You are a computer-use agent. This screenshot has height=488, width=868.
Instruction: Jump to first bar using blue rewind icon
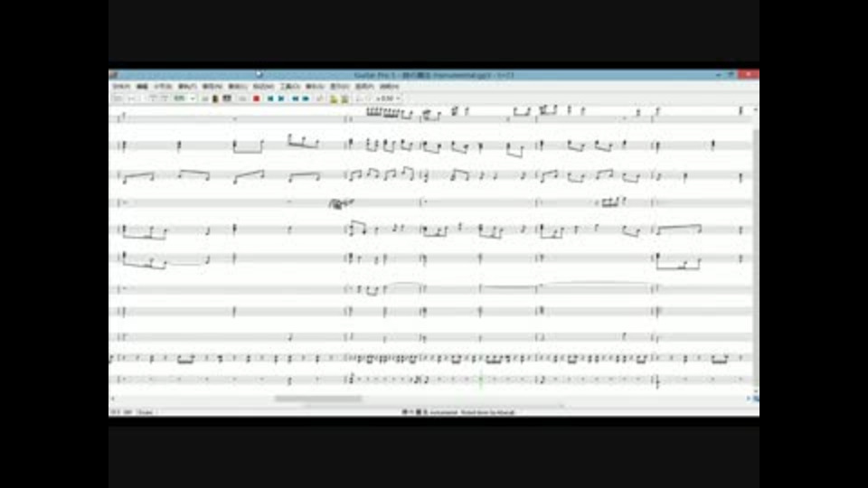click(x=270, y=99)
